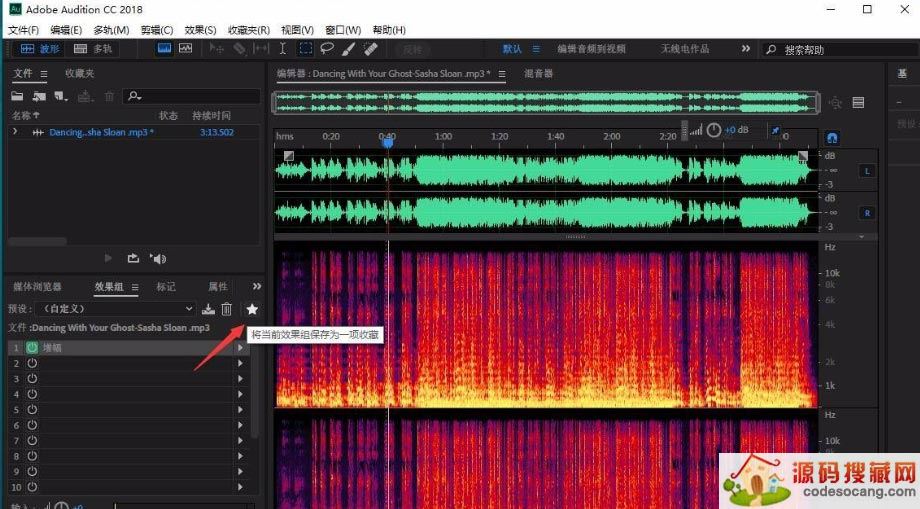Expand effect slot 1 arrow menu
Screen dimensions: 920x509
tap(240, 348)
